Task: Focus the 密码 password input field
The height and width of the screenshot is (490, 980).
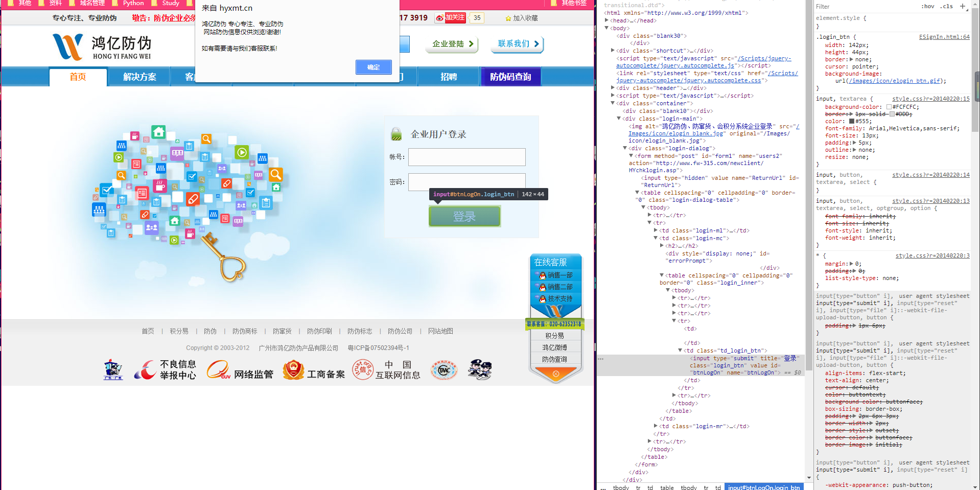Action: (x=466, y=181)
